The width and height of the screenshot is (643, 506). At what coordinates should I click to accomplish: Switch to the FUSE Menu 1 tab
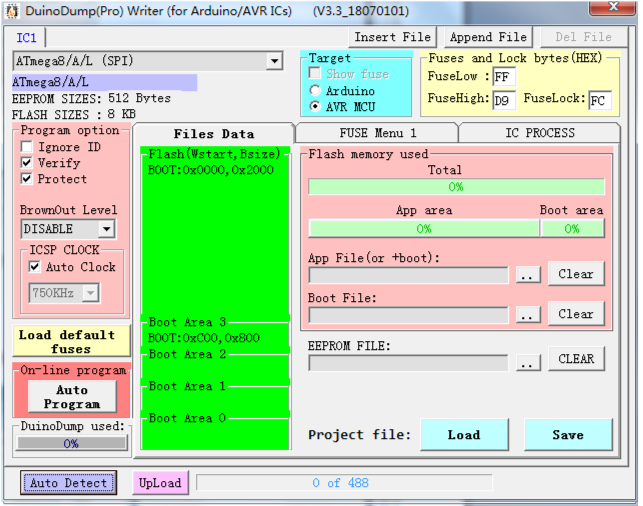[377, 133]
